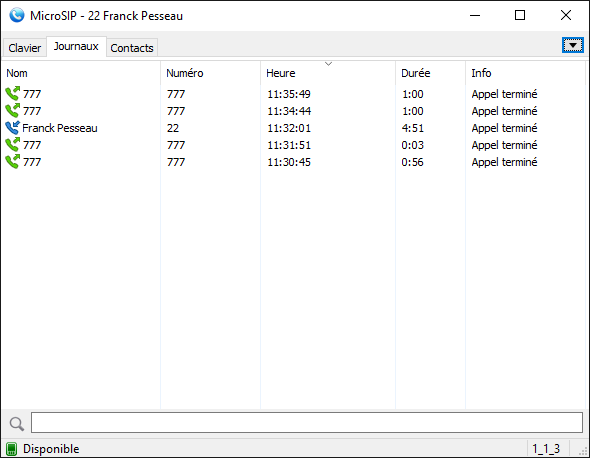Sort by the Heure column header
The image size is (590, 458).
coord(328,73)
